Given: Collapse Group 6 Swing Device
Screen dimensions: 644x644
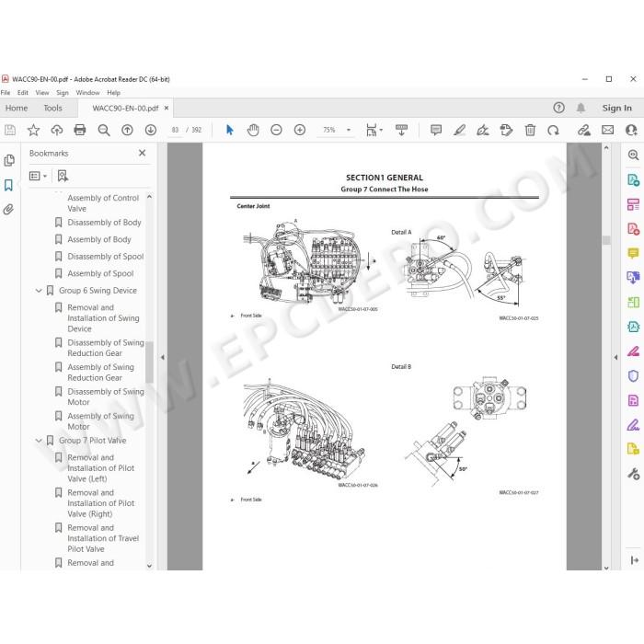Looking at the screenshot, I should [x=39, y=291].
